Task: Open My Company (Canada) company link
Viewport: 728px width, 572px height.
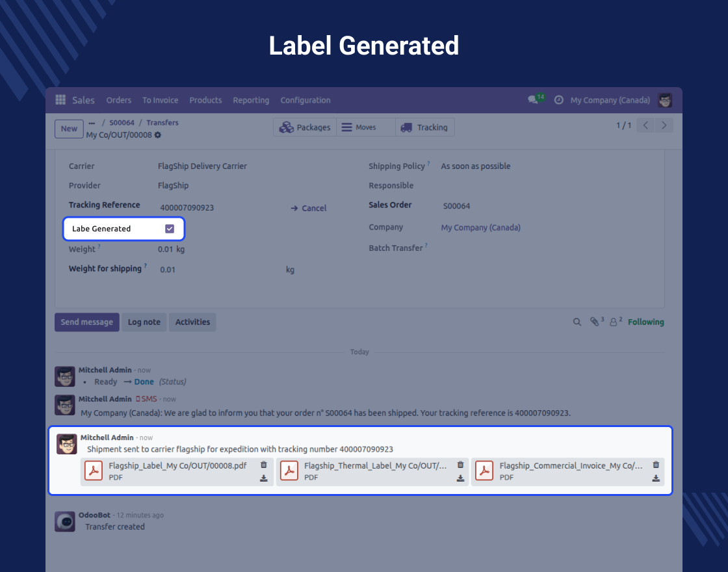Action: pos(480,227)
